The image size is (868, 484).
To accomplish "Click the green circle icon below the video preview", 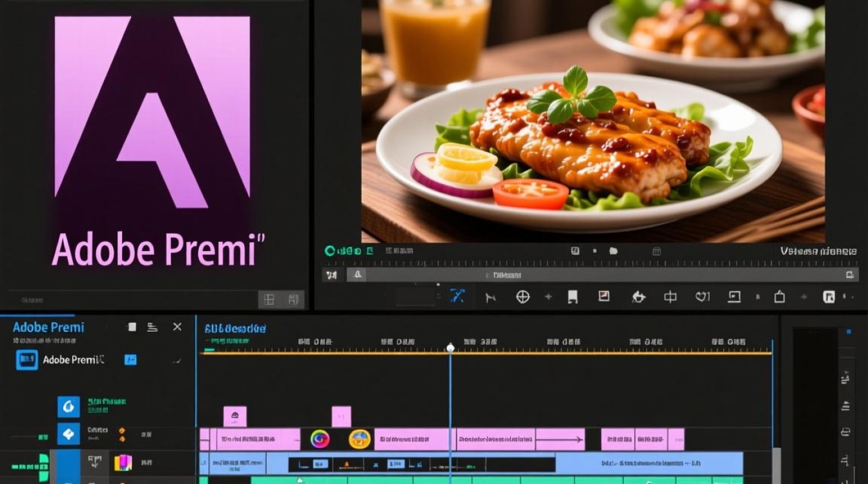I will (330, 251).
